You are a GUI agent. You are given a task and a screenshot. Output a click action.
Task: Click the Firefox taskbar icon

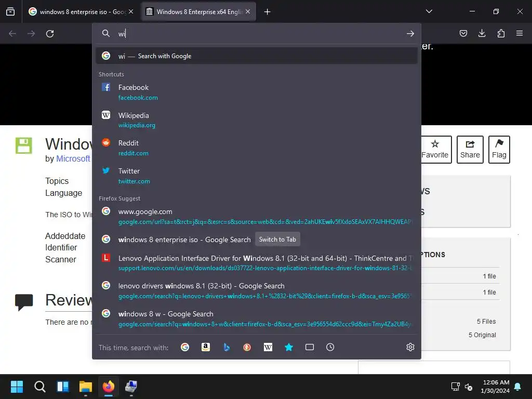(109, 387)
